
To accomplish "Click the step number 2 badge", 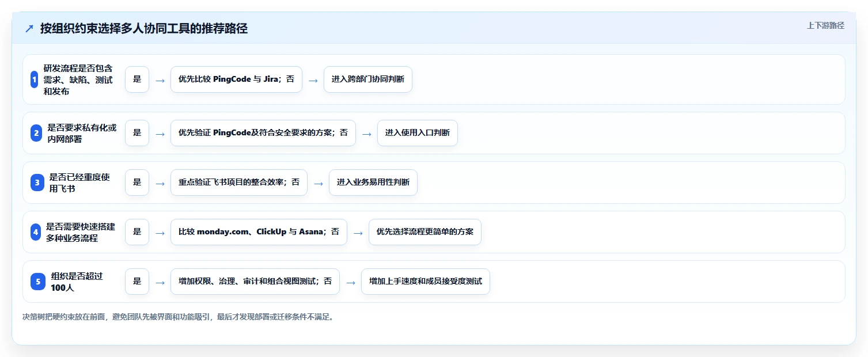I will 37,133.
